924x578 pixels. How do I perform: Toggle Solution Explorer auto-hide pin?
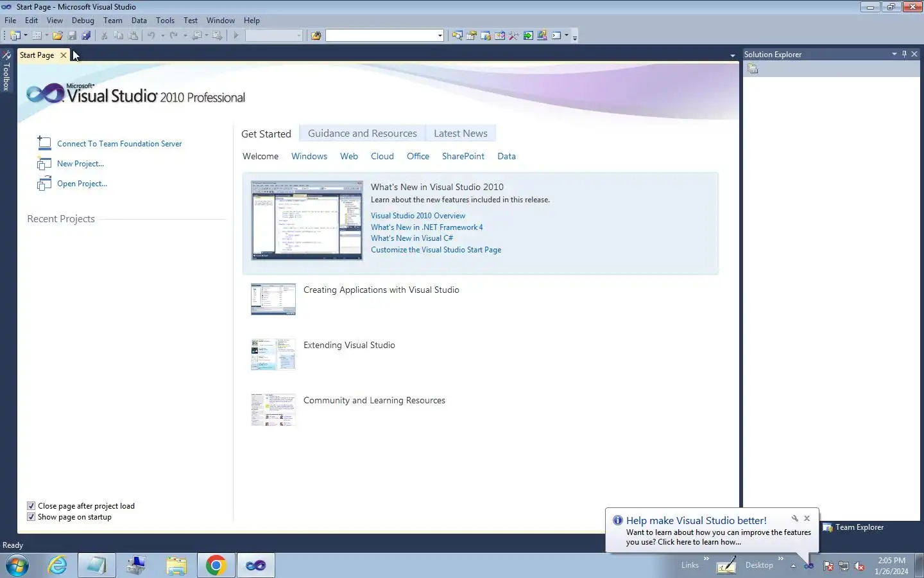point(904,54)
